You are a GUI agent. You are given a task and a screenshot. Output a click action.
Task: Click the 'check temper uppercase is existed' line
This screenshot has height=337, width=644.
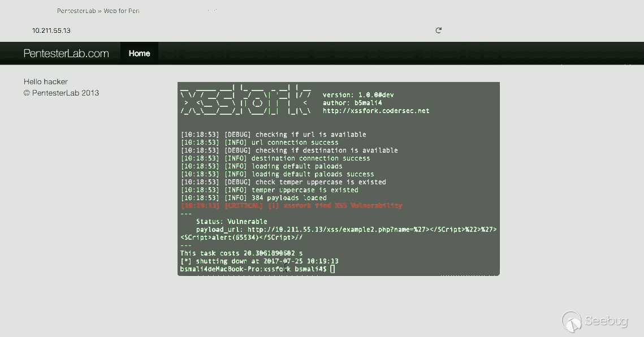(x=283, y=182)
